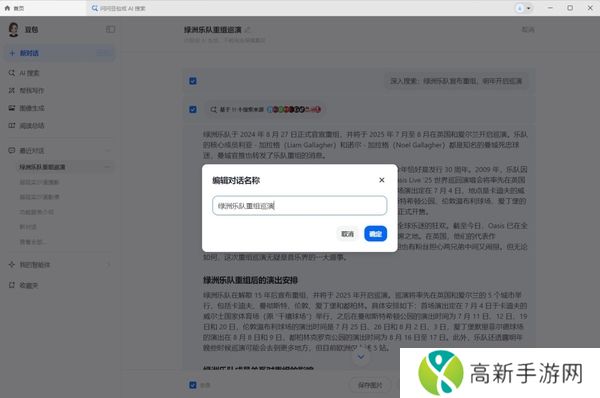The height and width of the screenshot is (398, 600).
Task: Click the 取消 cancel button in the rename dialog
Action: point(347,234)
